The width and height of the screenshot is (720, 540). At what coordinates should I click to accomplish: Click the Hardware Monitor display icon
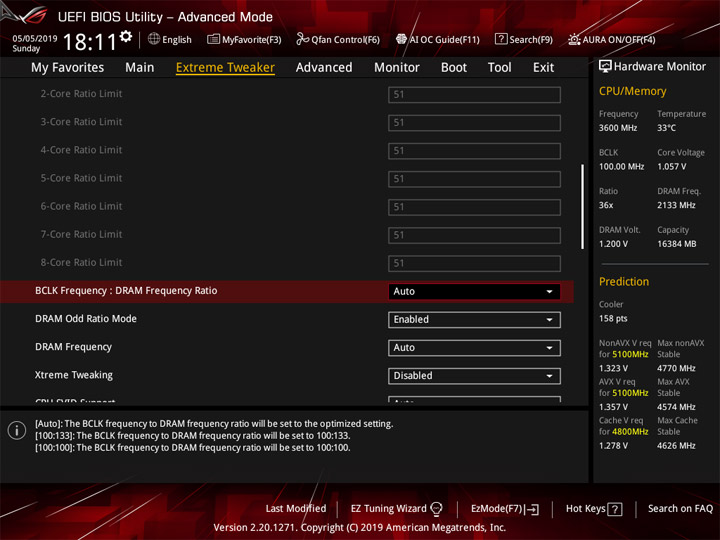[605, 66]
